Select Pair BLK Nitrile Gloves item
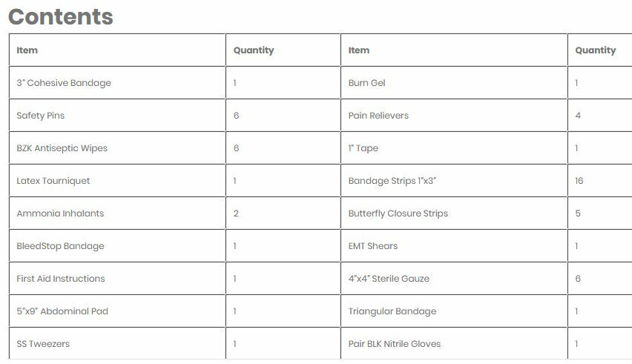The image size is (632, 364). 395,344
